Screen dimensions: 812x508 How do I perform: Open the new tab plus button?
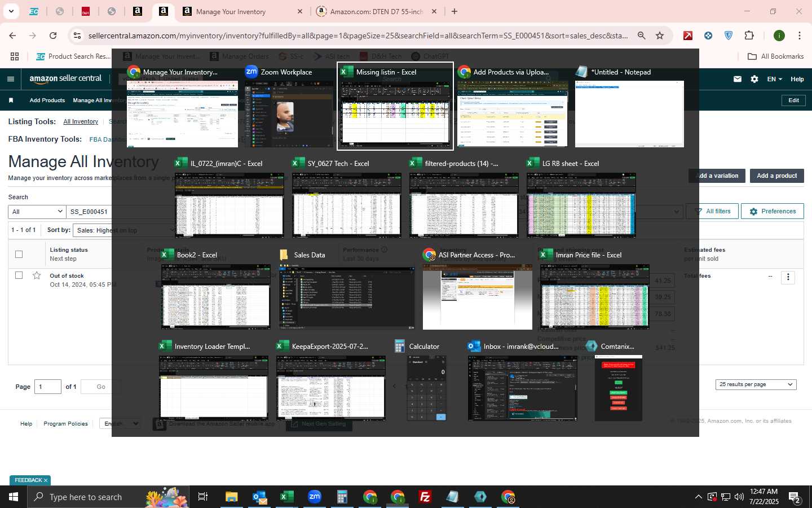454,11
